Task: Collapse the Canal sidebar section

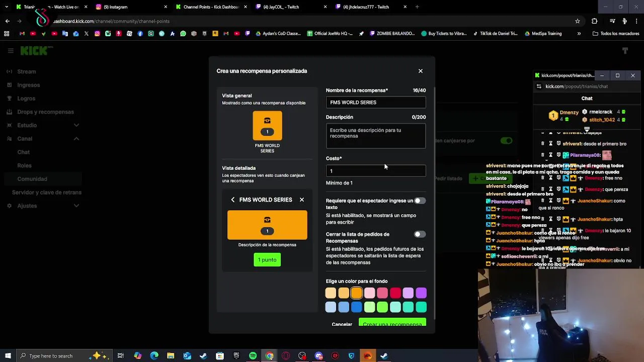Action: click(x=76, y=139)
